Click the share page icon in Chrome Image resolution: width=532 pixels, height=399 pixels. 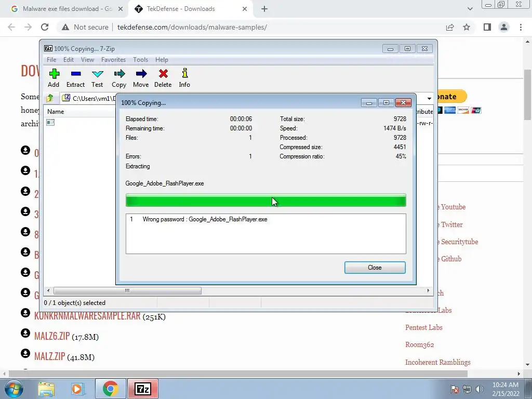click(x=450, y=27)
